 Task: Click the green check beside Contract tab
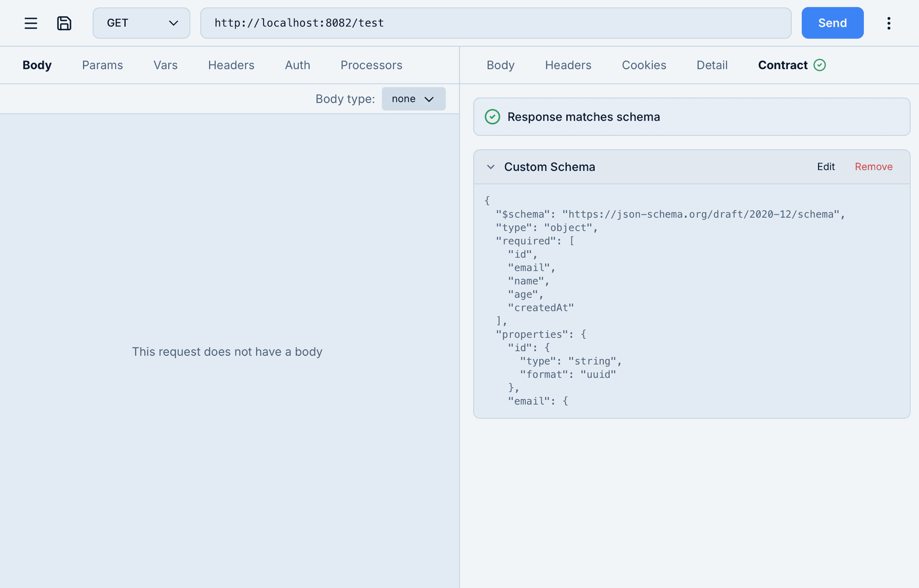click(819, 65)
